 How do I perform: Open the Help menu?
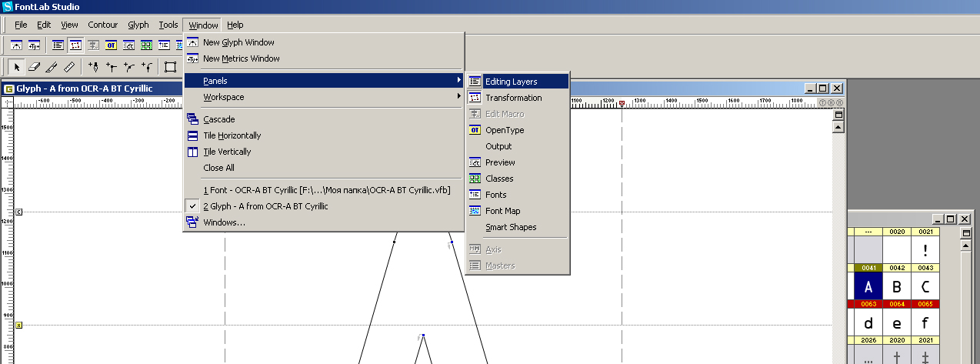pos(235,25)
